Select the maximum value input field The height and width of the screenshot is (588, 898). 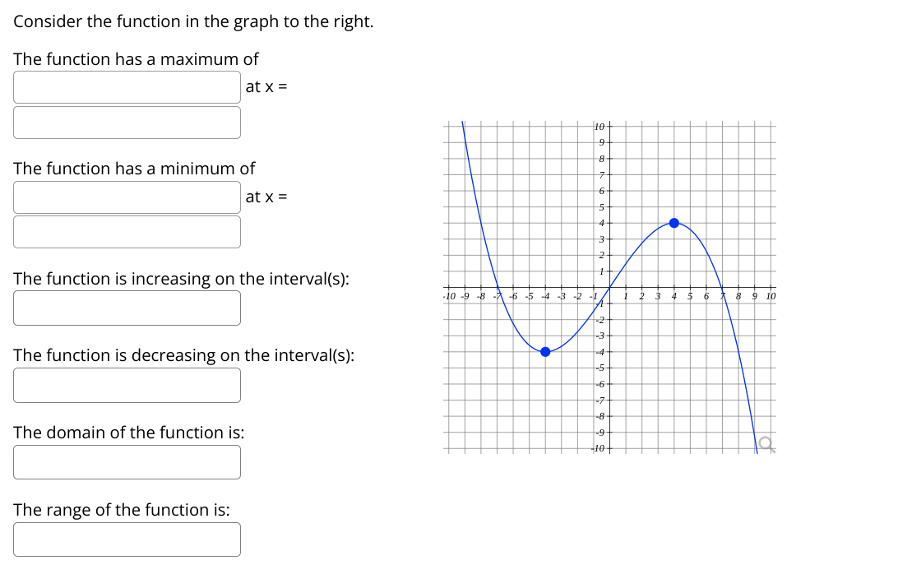pos(127,86)
